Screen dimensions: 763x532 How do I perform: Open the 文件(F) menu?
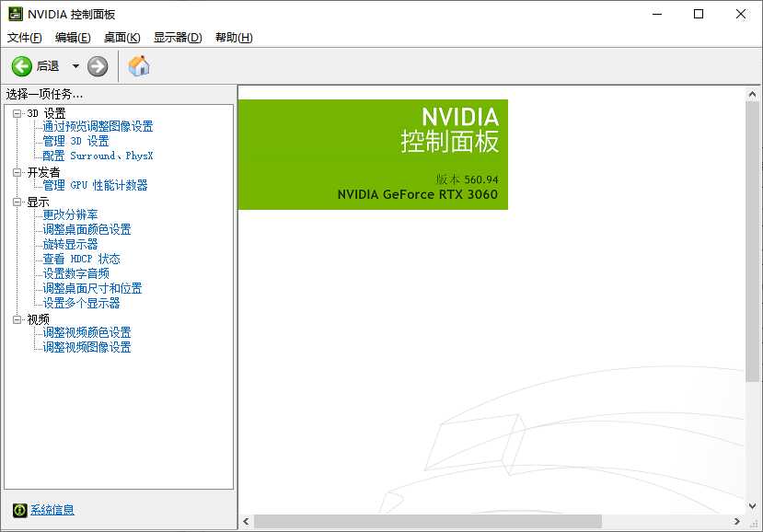24,38
